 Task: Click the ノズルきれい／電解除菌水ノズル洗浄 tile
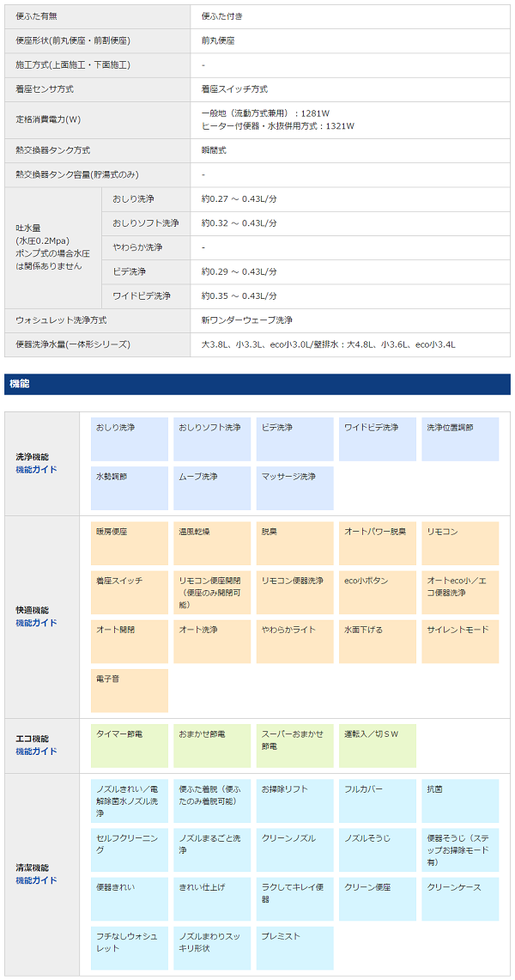pyautogui.click(x=130, y=800)
